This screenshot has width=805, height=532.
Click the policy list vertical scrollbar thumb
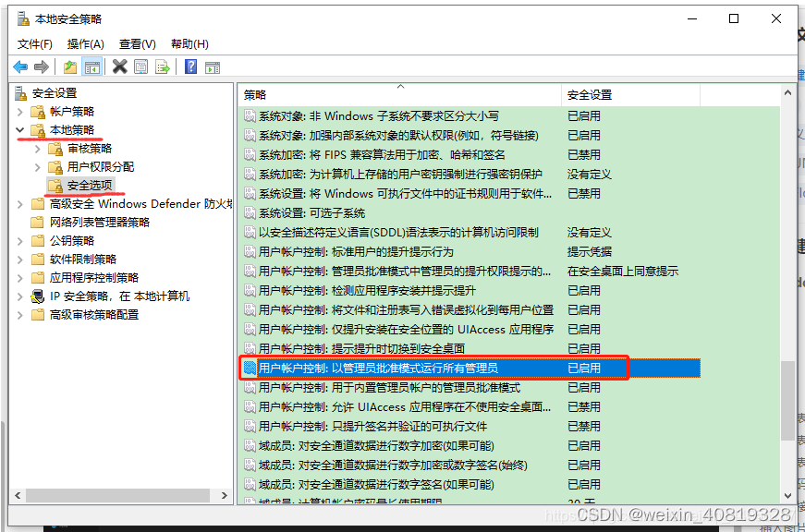tap(787, 401)
